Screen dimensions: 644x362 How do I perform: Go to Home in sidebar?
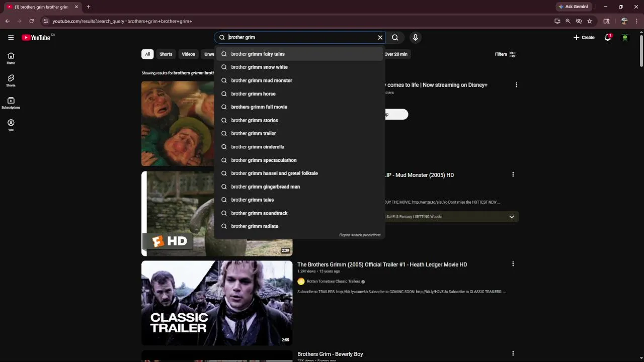[11, 58]
